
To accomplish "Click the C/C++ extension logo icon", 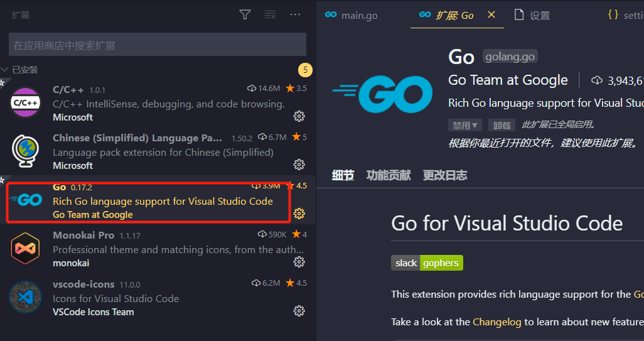I will (x=26, y=103).
